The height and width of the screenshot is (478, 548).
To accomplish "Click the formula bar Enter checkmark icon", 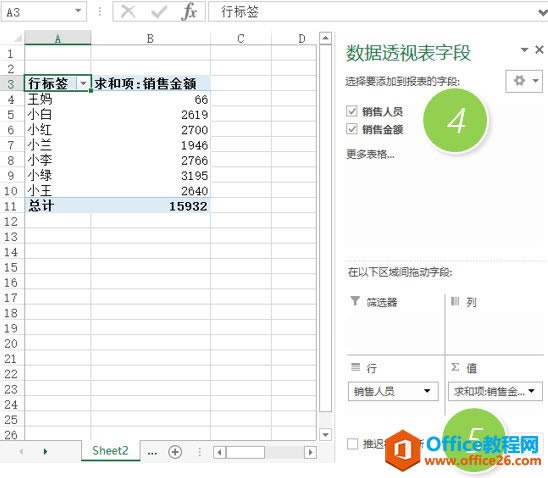I will [x=159, y=12].
